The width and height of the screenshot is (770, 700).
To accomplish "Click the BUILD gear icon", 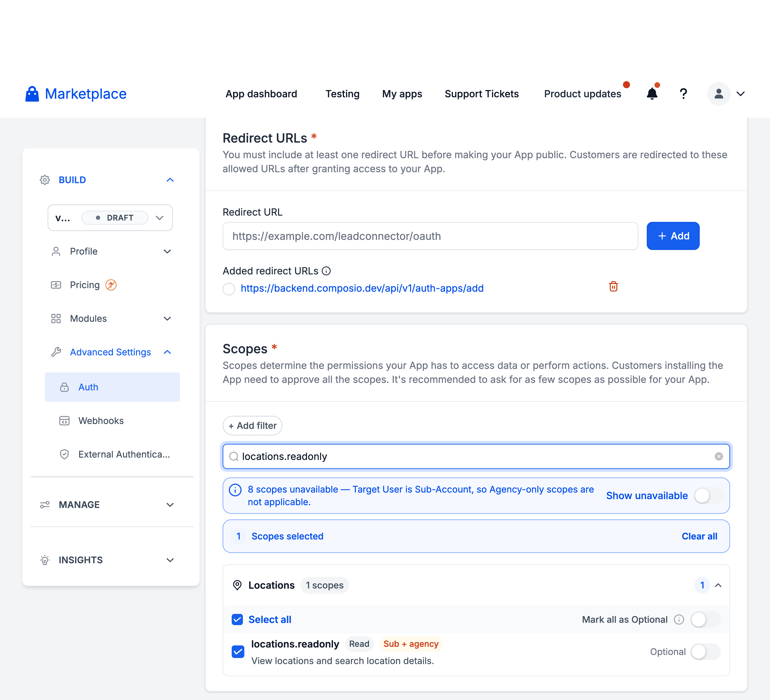I will [x=45, y=180].
